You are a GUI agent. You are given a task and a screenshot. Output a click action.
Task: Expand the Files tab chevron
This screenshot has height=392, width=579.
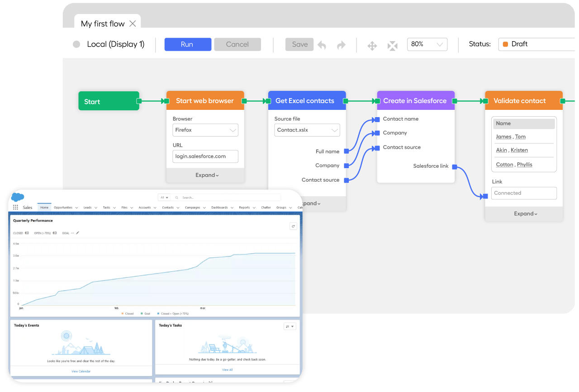pos(132,208)
